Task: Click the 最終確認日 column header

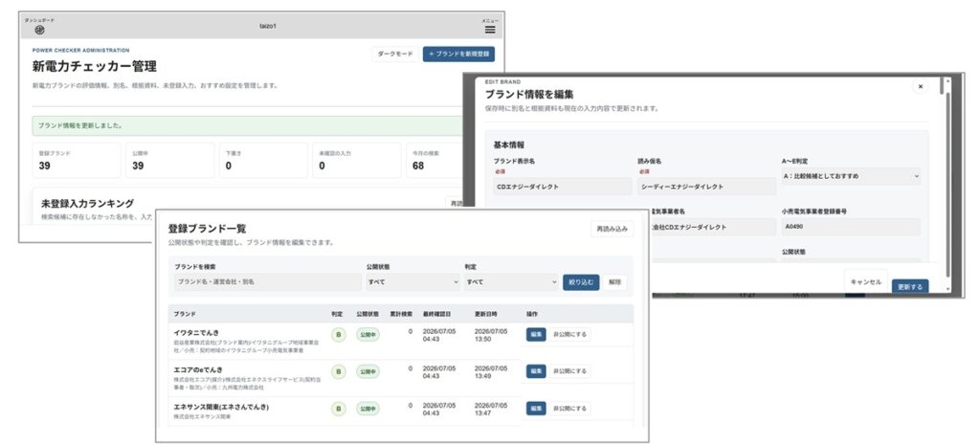Action: (436, 314)
